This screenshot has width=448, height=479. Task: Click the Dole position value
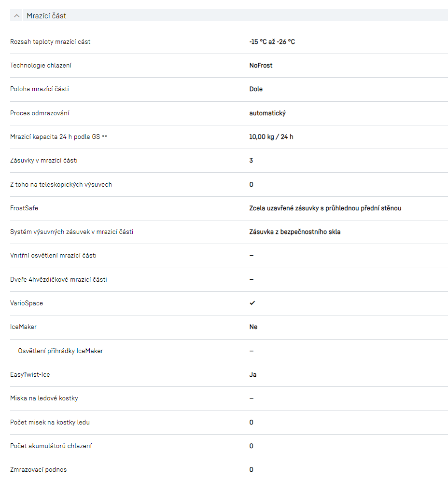click(256, 89)
